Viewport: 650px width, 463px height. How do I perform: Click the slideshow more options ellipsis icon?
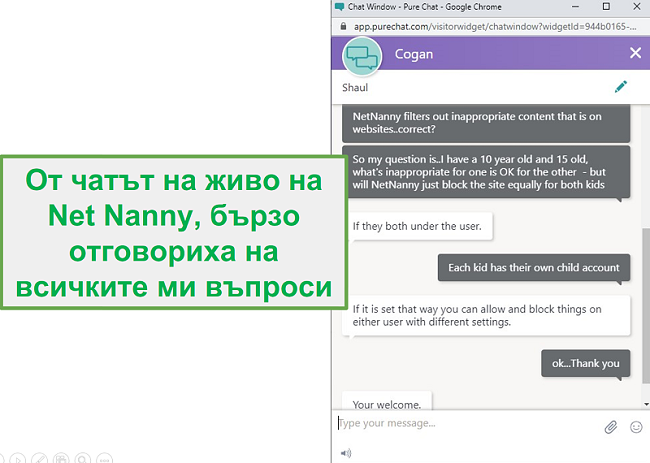pos(104,459)
